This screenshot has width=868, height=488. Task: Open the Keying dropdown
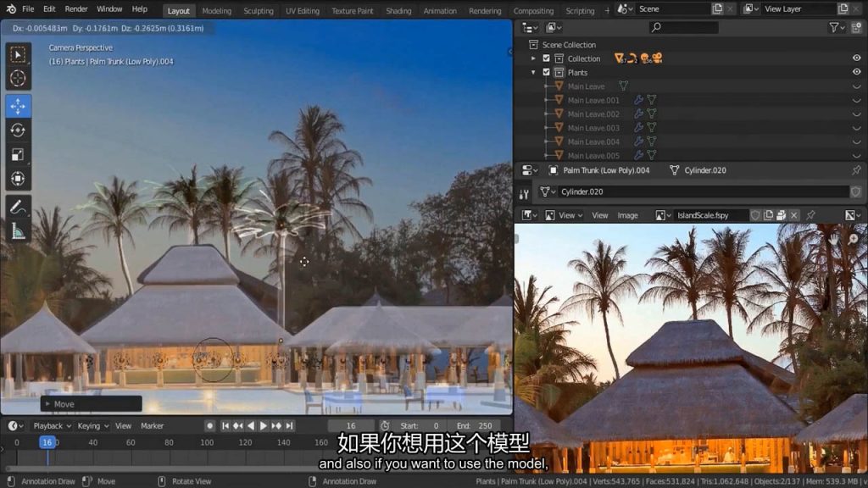[x=93, y=425]
